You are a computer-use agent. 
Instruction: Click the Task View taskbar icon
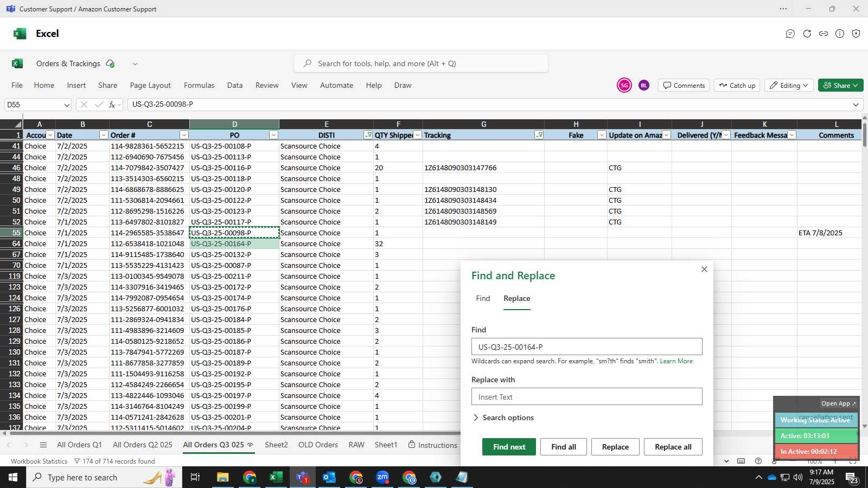[195, 477]
